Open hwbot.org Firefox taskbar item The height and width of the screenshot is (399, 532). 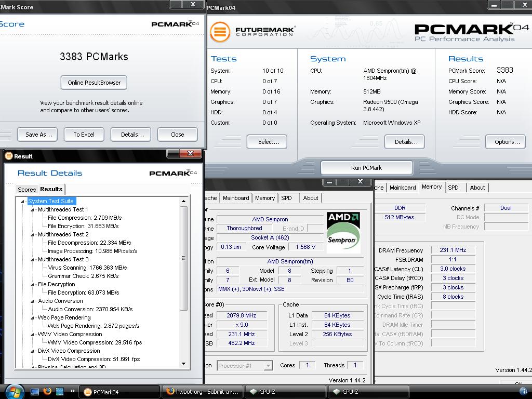[203, 392]
